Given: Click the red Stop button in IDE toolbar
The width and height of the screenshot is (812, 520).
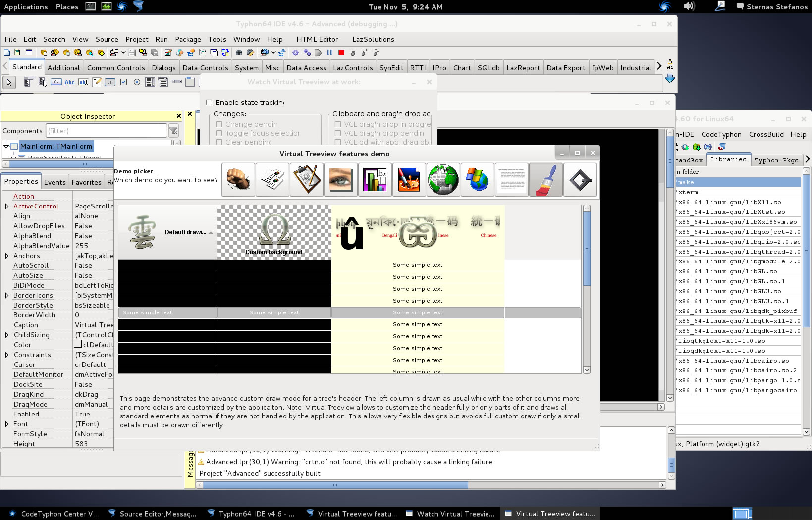Looking at the screenshot, I should (341, 52).
